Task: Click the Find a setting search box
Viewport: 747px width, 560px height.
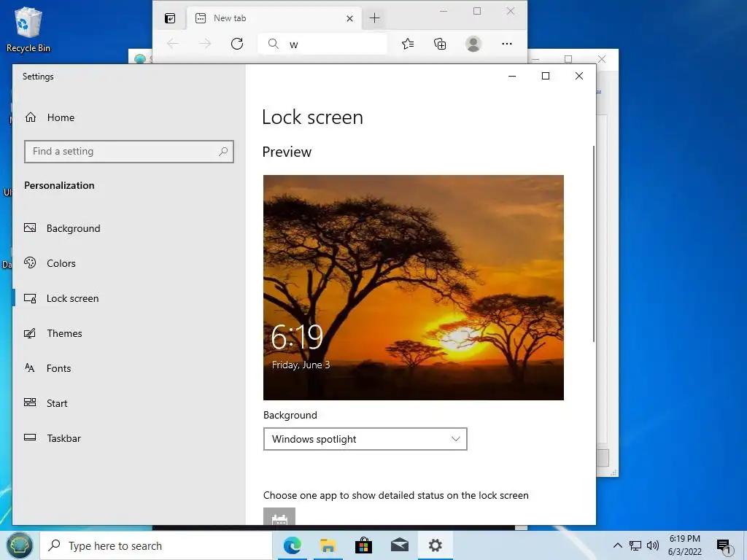Action: point(128,152)
